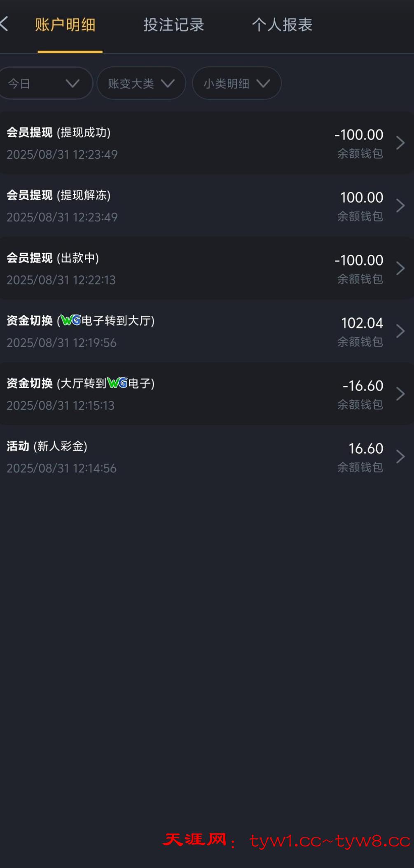Open chevron for 电子转到大厅 transfer

coord(400,331)
